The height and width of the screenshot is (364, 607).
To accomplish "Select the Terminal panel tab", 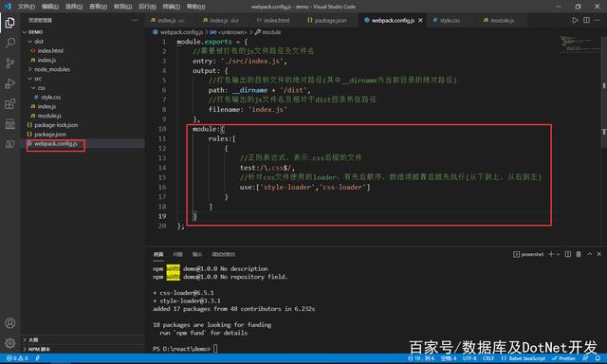I will (x=158, y=254).
